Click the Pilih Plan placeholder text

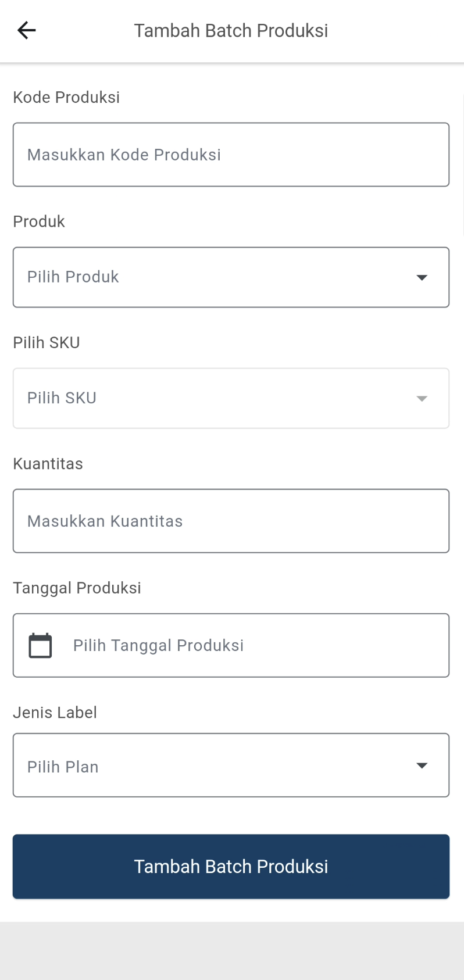click(x=63, y=767)
